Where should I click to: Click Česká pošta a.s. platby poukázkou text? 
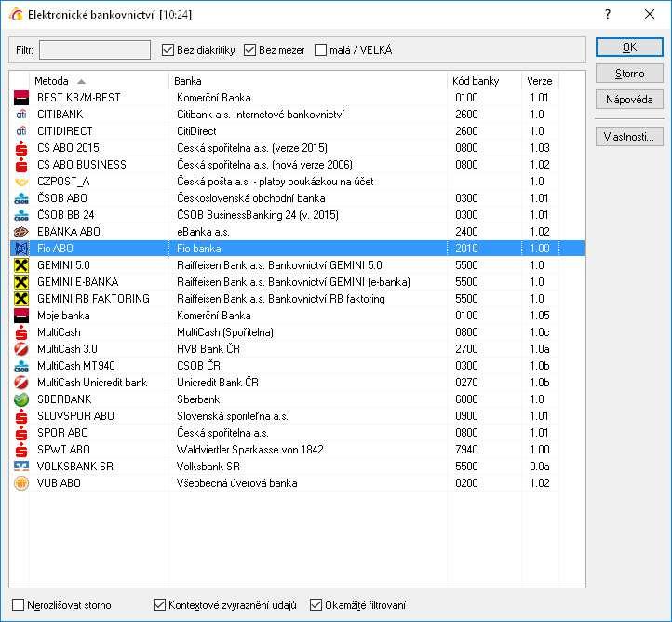276,182
